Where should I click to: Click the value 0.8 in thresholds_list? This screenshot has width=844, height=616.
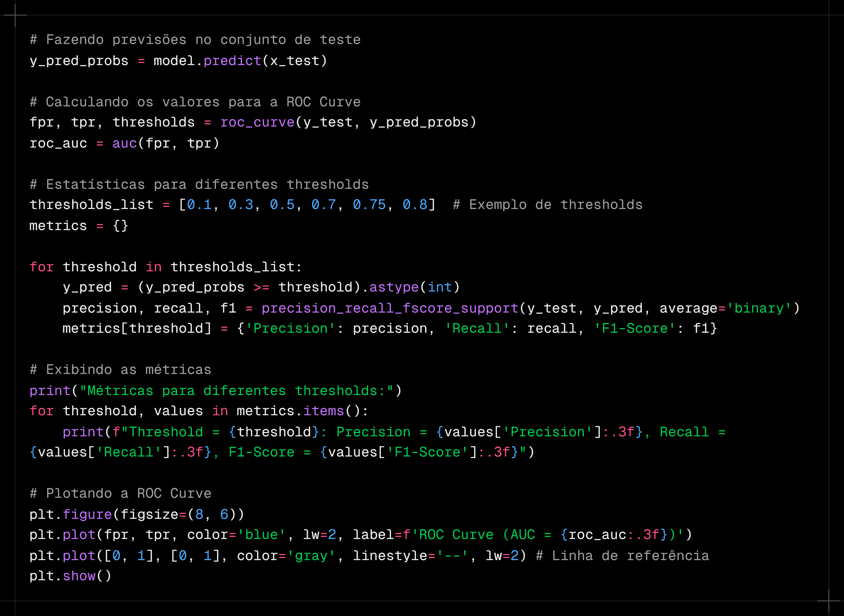(x=415, y=204)
